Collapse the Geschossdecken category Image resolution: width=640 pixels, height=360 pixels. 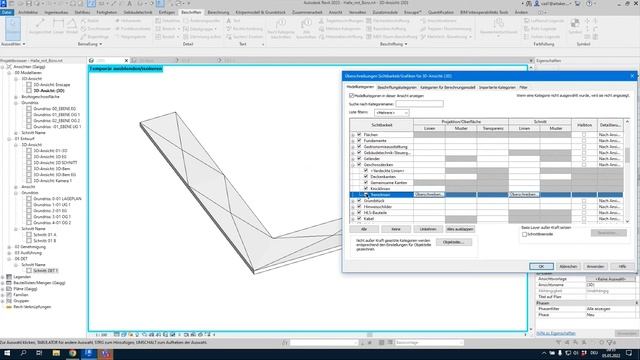[353, 165]
